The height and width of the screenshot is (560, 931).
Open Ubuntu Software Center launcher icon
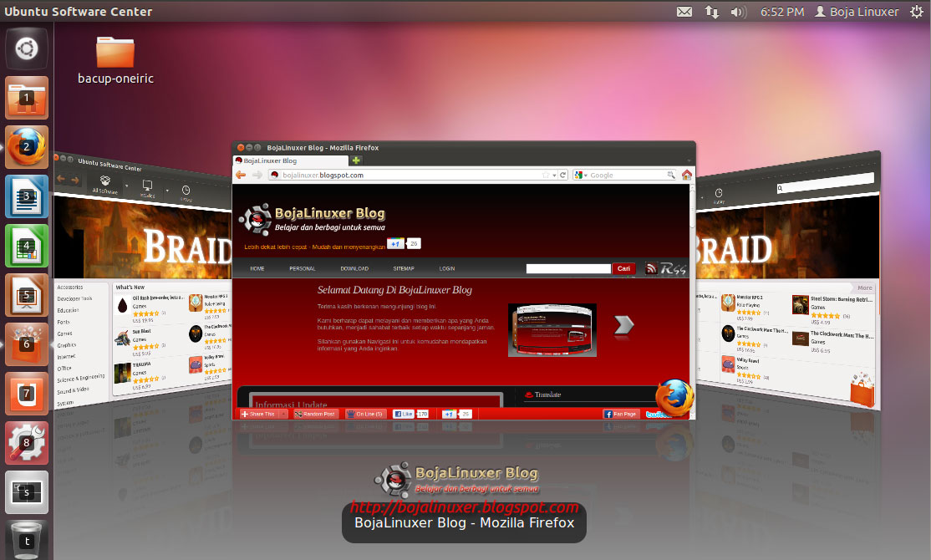tap(27, 344)
